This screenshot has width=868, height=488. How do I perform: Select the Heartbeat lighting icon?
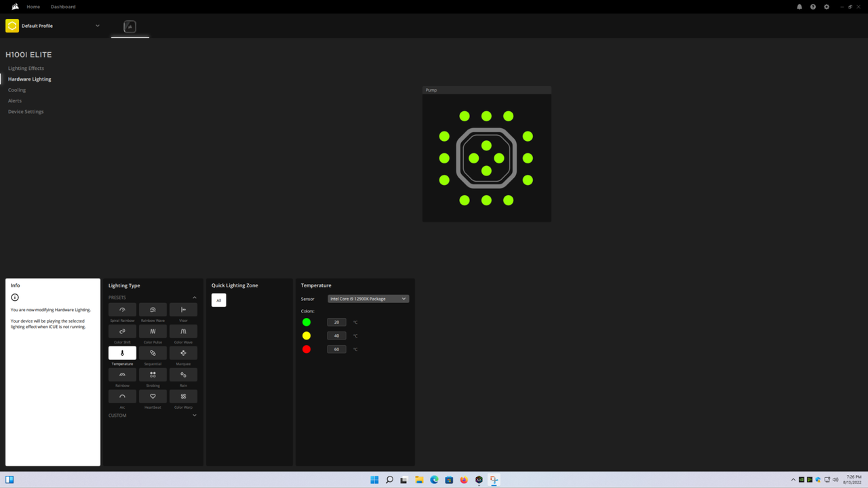153,396
